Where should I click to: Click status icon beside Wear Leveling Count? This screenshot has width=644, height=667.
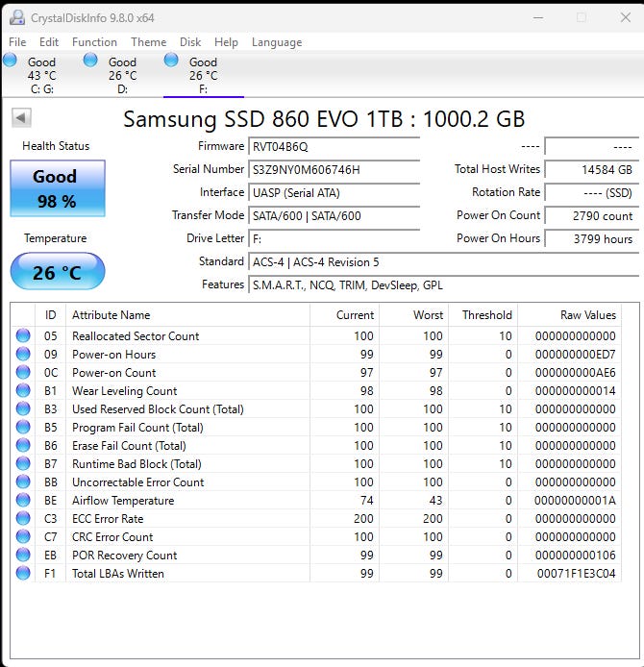(x=22, y=391)
